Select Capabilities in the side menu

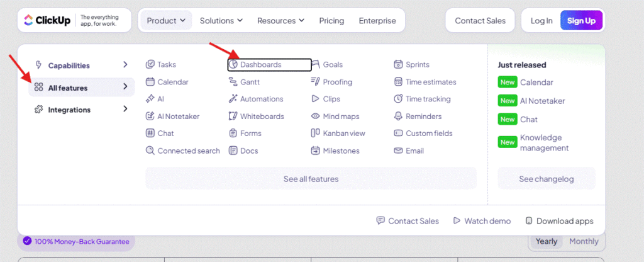(x=81, y=65)
